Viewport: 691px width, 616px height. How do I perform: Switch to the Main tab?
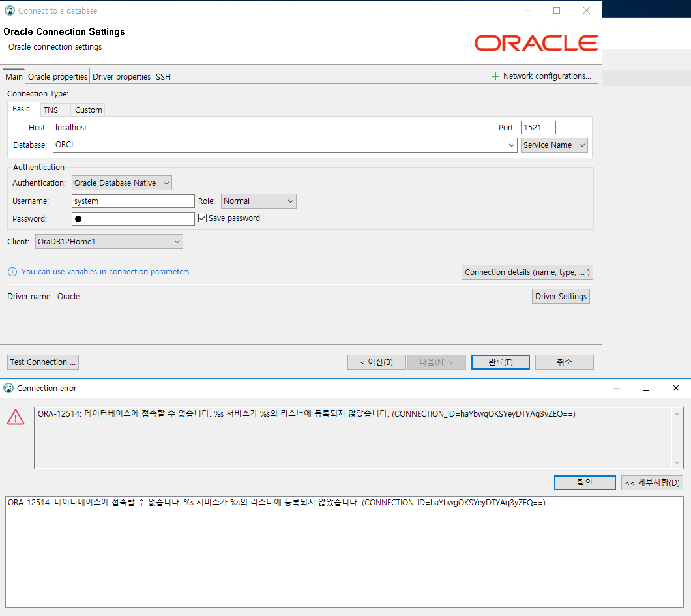click(x=14, y=77)
